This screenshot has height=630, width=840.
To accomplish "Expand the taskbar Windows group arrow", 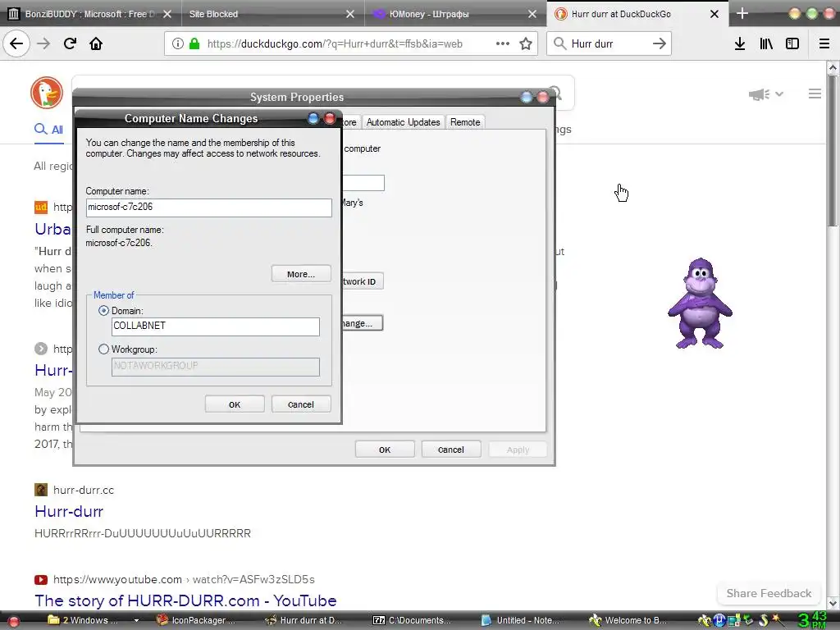I will [136, 620].
